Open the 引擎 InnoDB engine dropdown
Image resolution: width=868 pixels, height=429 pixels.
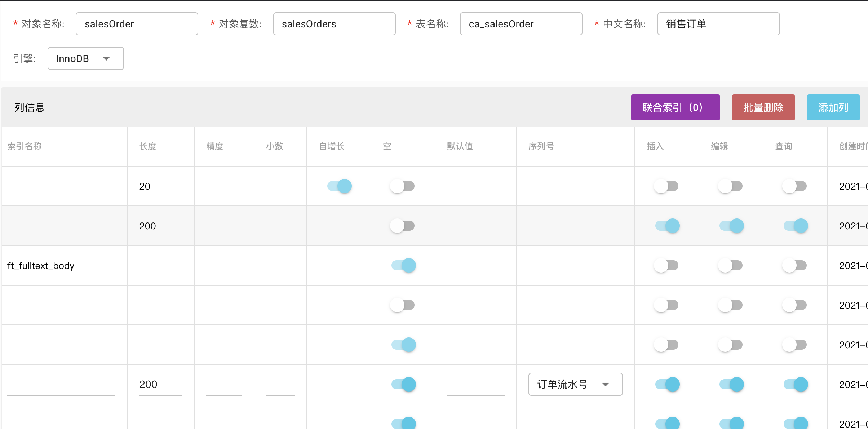click(x=85, y=58)
